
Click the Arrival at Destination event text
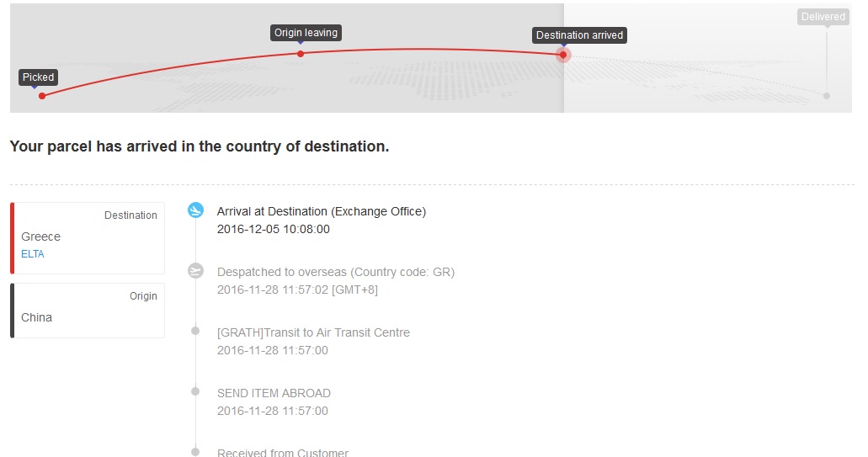321,211
